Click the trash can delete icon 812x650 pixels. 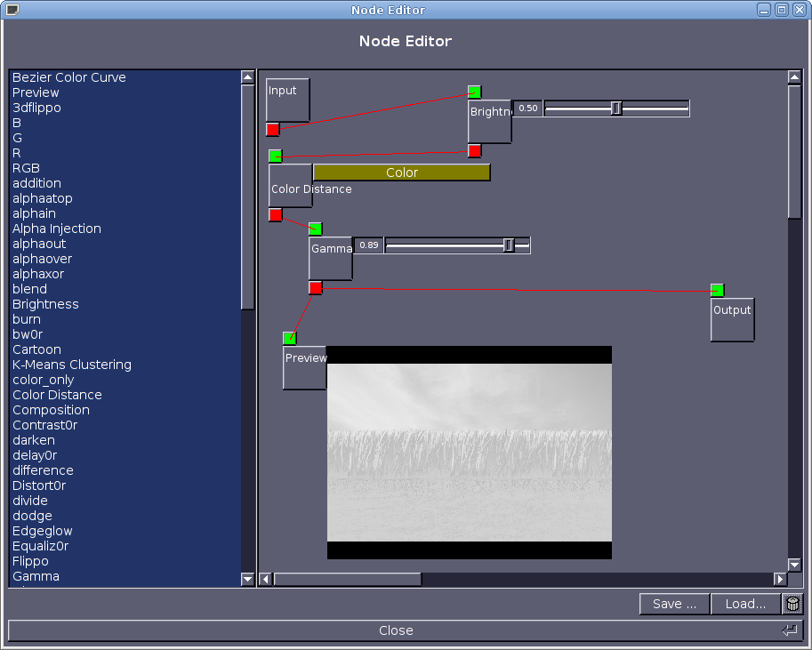792,604
